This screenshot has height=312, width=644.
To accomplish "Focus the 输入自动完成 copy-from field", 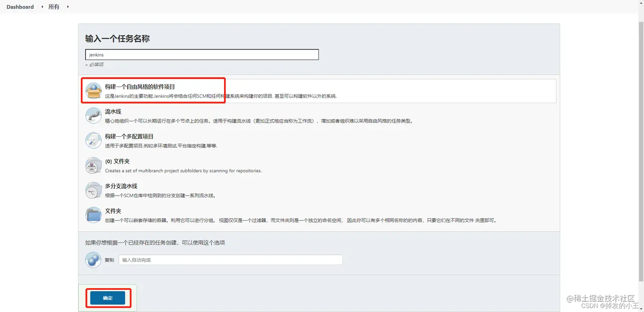I will click(x=230, y=260).
